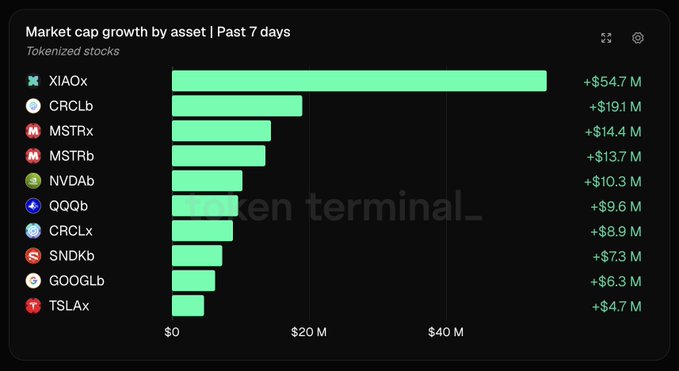Click the CRCLx asset label
This screenshot has height=371, width=679.
tap(71, 231)
